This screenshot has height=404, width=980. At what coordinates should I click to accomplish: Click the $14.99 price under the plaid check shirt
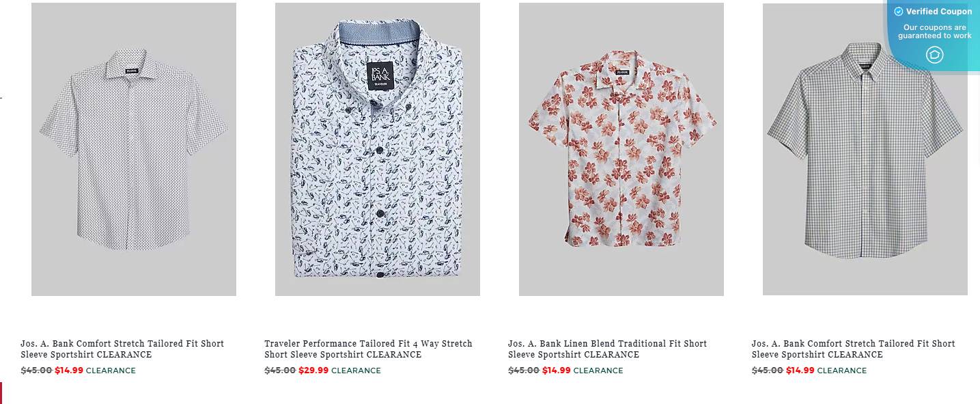pyautogui.click(x=800, y=371)
